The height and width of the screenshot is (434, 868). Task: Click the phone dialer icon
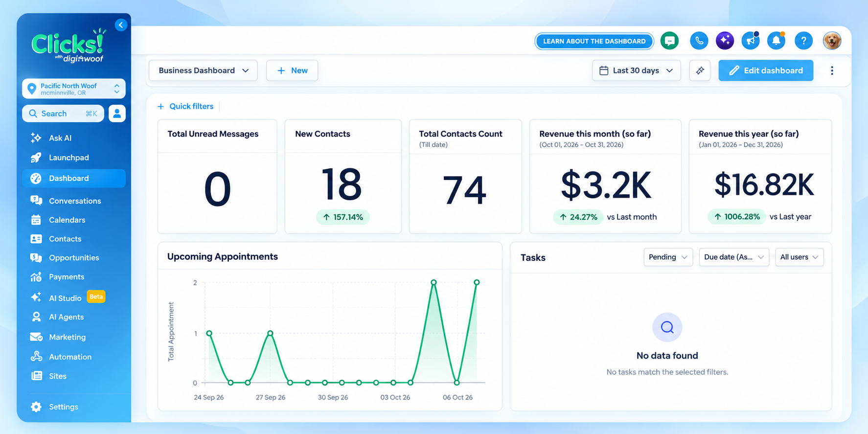pyautogui.click(x=699, y=41)
